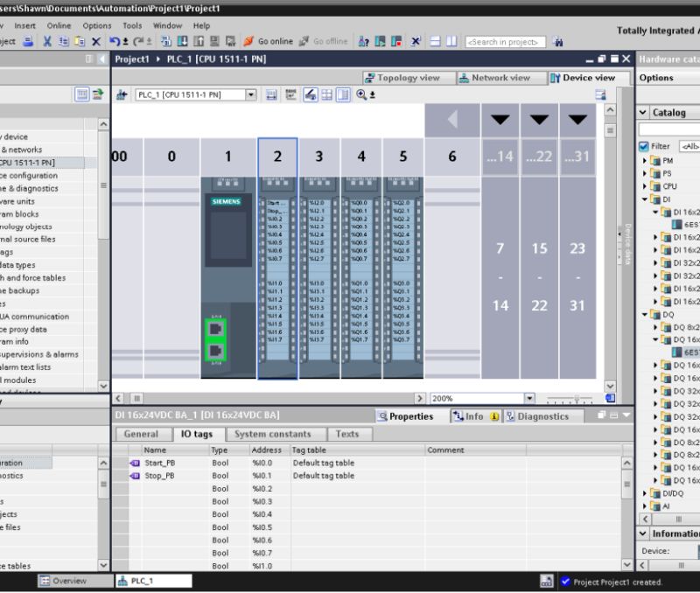Screen dimensions: 700x593
Task: Toggle the Filter checkbox in hardware catalog
Action: [x=644, y=146]
